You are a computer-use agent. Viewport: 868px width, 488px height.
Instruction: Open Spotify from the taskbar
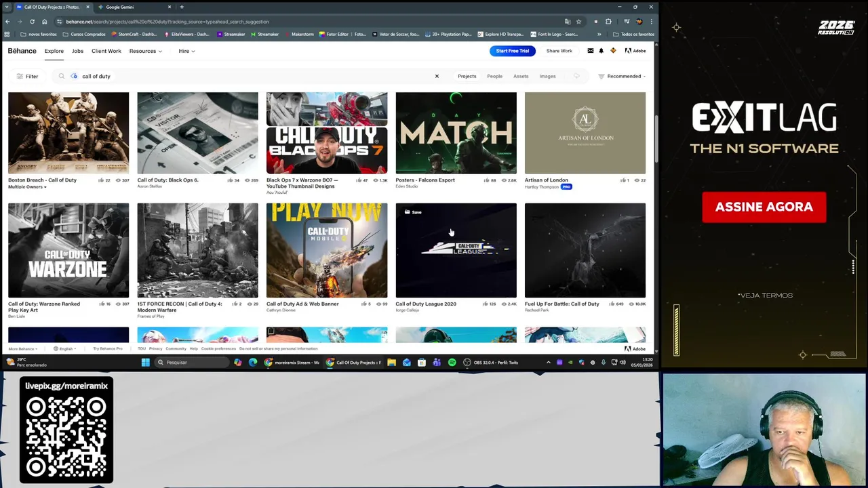452,363
